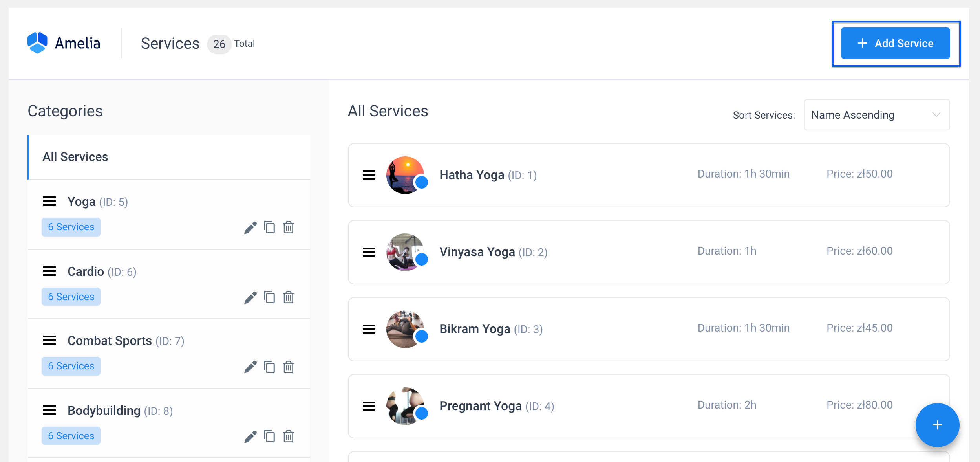Click the floating plus button

(937, 425)
